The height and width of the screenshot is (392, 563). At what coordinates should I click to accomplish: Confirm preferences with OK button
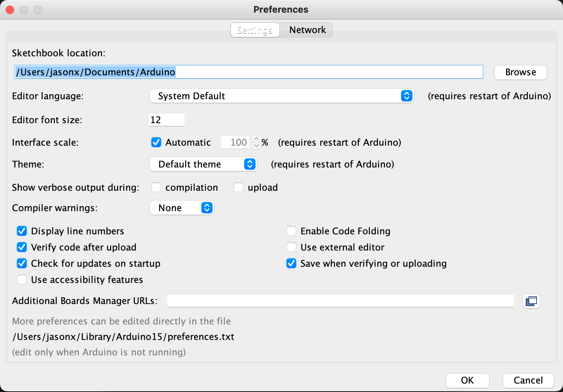click(467, 380)
